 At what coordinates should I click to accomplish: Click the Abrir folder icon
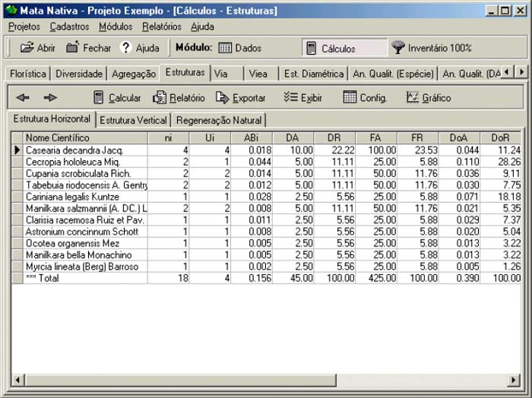pos(27,48)
